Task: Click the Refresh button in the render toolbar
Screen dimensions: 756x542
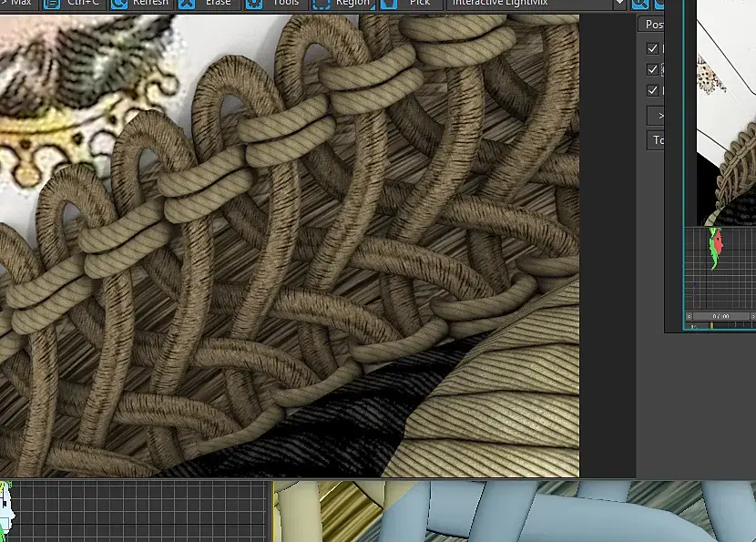Action: click(x=141, y=4)
